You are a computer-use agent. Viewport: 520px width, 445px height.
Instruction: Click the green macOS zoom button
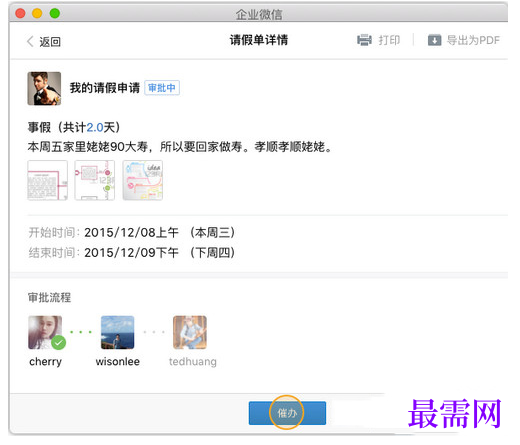click(55, 13)
